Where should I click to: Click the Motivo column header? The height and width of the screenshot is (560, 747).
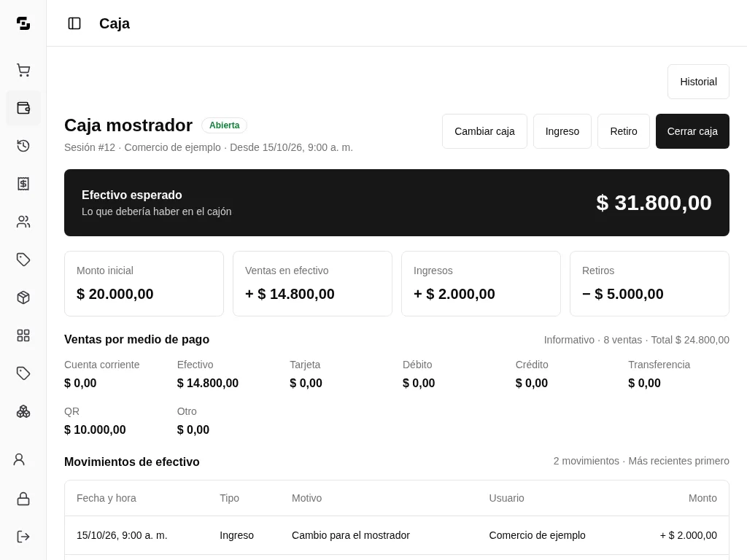click(307, 498)
